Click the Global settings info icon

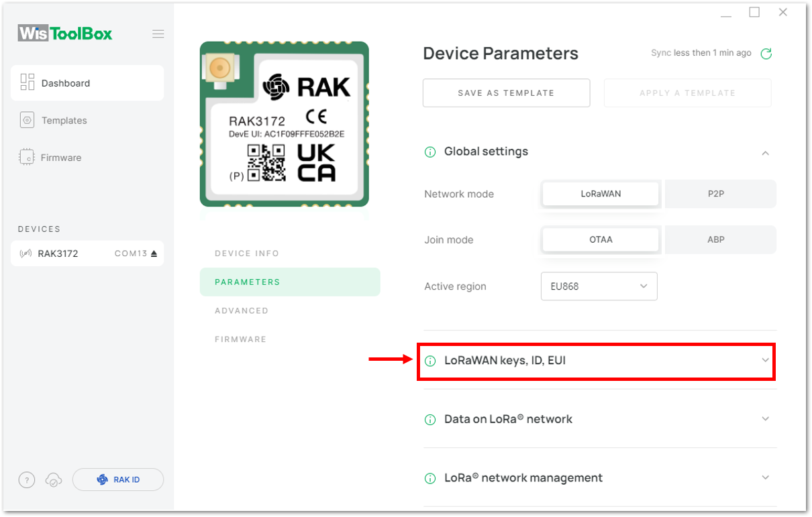(x=430, y=152)
